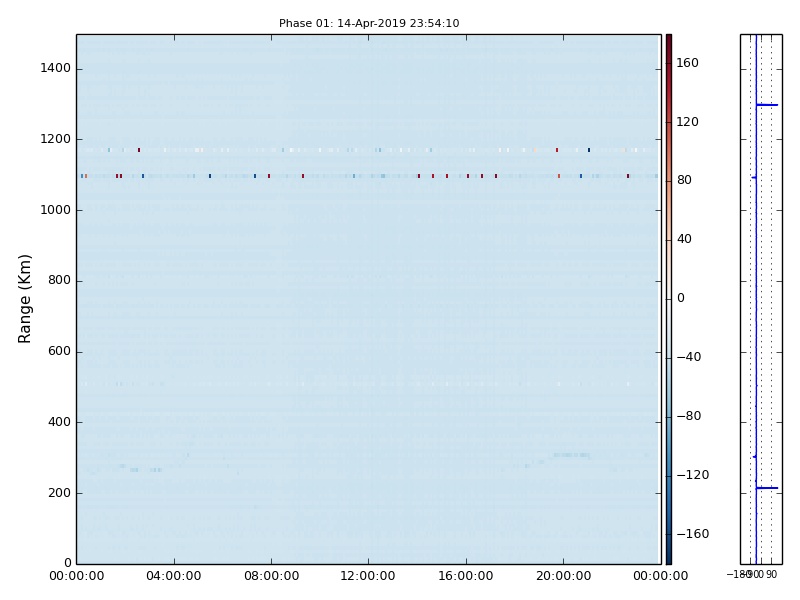
Task: Click the lower horizontal spike in the profile plot
Action: (767, 488)
